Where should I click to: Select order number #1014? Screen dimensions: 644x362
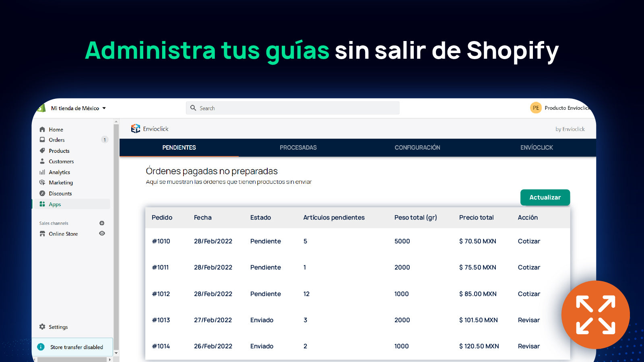coord(161,346)
